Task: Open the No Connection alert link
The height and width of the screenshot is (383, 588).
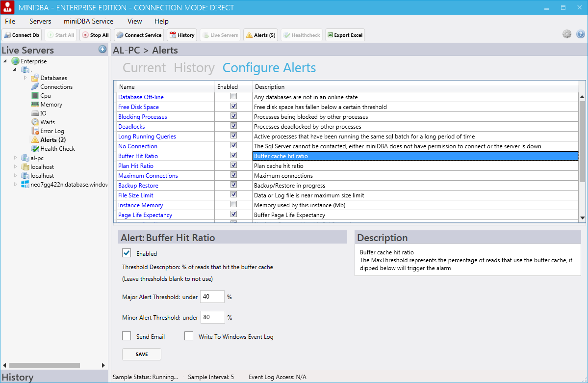Action: (138, 146)
